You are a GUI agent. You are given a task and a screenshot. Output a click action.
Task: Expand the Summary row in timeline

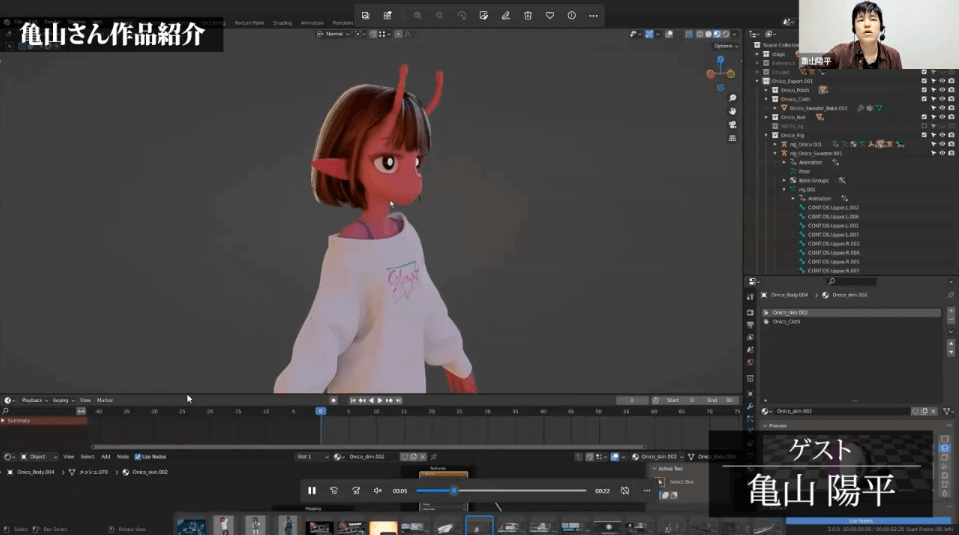pyautogui.click(x=3, y=421)
